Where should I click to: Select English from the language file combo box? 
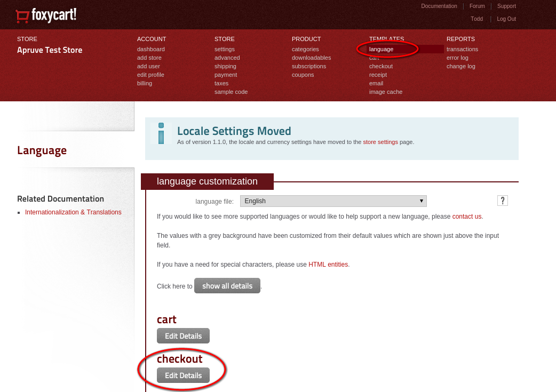(x=333, y=201)
